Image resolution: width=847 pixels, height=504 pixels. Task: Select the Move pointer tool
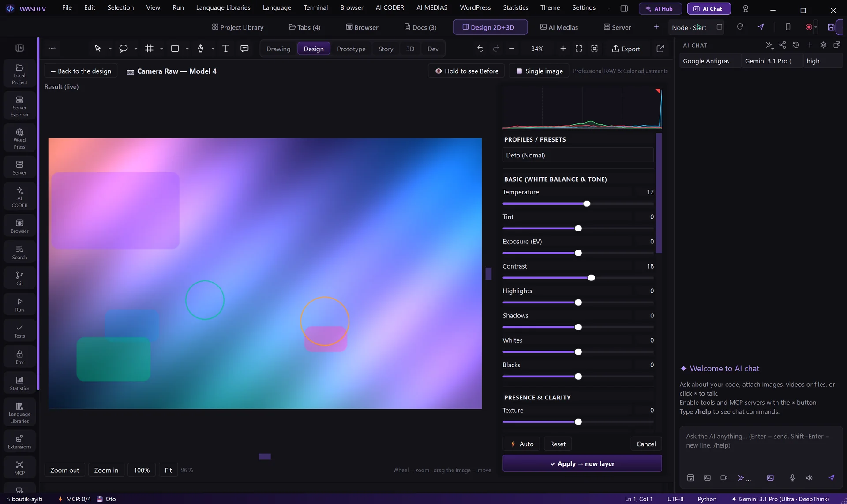coord(97,49)
